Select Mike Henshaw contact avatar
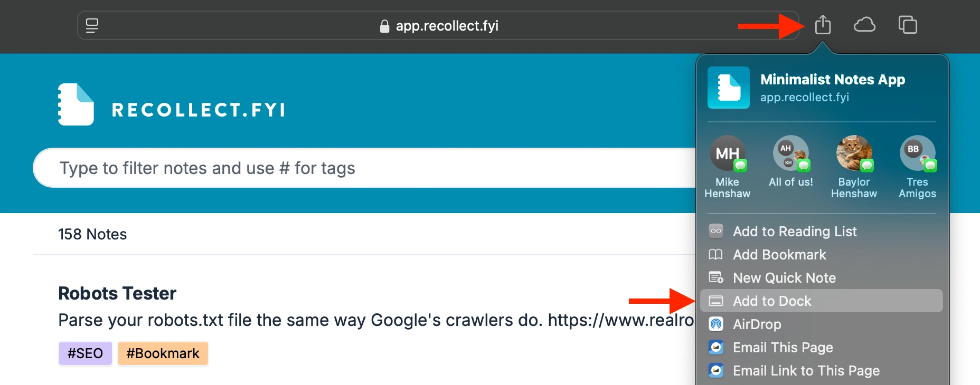980x385 pixels. 728,154
